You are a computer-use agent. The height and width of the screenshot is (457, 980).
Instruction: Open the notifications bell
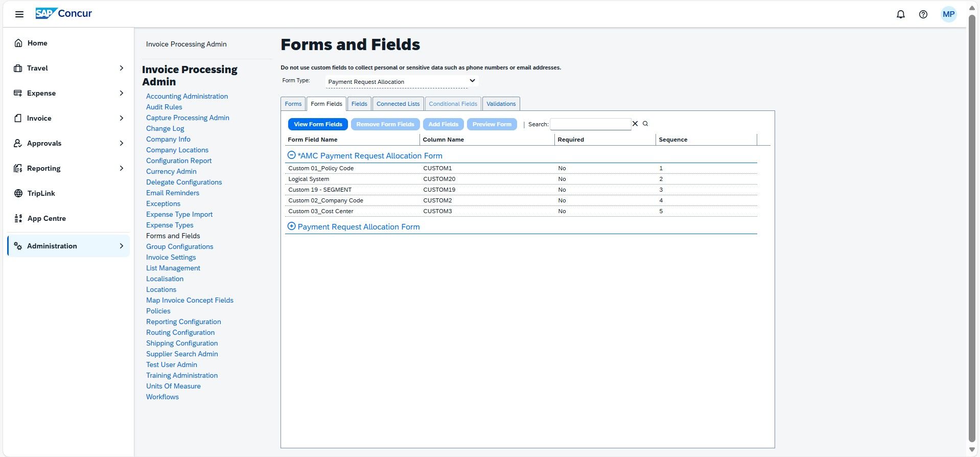pos(901,14)
